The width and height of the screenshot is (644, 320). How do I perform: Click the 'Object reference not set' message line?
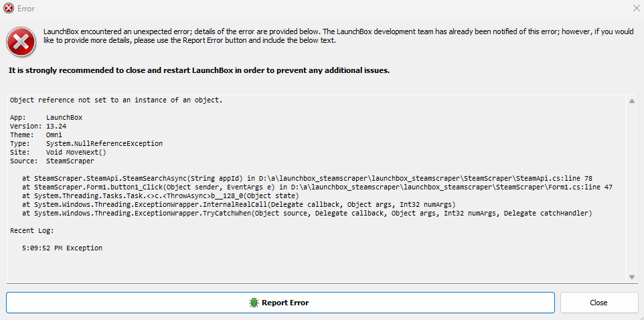pyautogui.click(x=116, y=100)
